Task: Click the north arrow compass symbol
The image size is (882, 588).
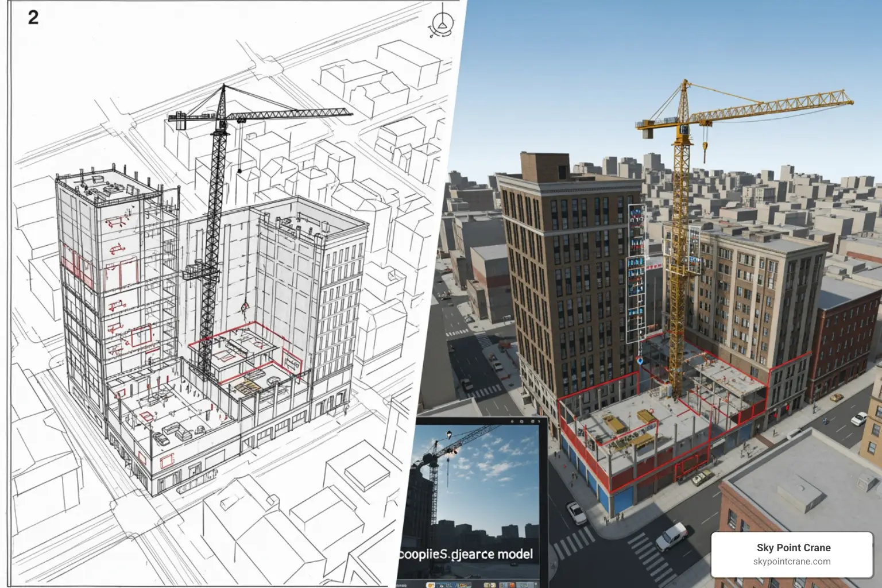Action: point(442,25)
